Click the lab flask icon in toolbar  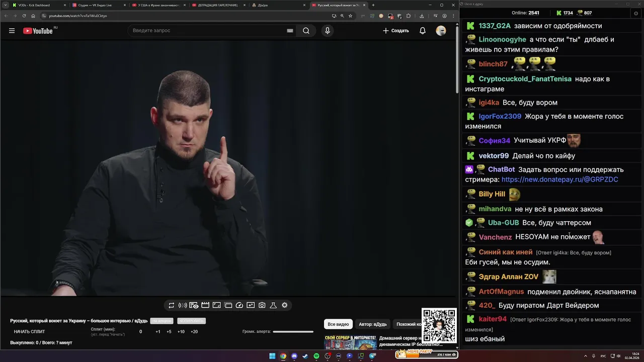pyautogui.click(x=273, y=305)
